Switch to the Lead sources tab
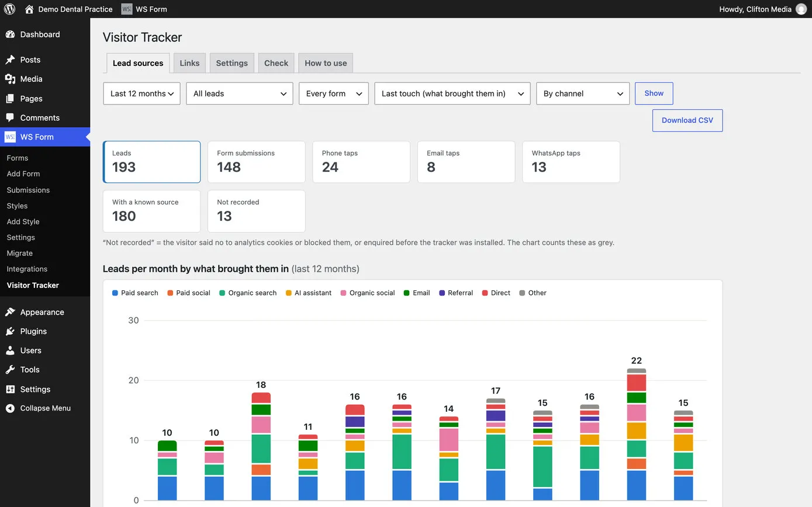Viewport: 812px width, 507px height. 138,63
